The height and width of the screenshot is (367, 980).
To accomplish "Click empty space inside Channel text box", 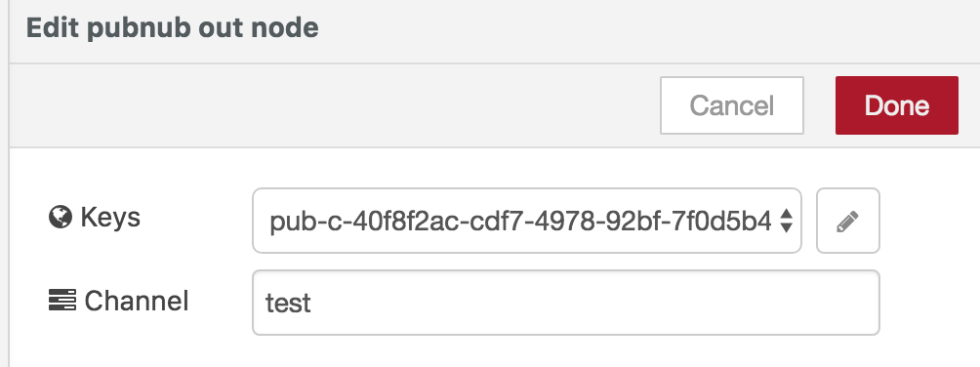I will click(x=593, y=303).
